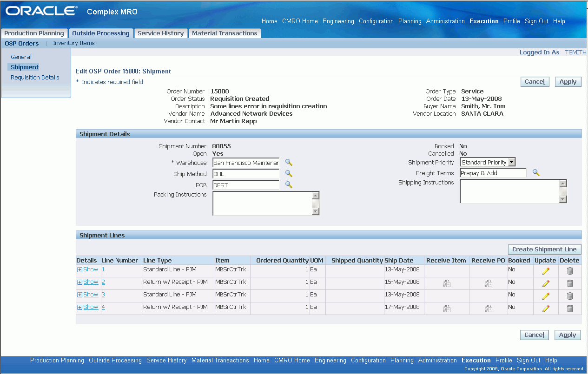
Task: Go to CMRO Home in top navigation
Action: [300, 21]
